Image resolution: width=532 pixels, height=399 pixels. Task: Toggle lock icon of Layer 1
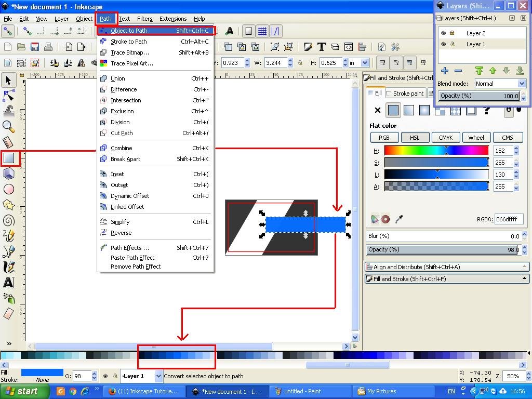(452, 44)
